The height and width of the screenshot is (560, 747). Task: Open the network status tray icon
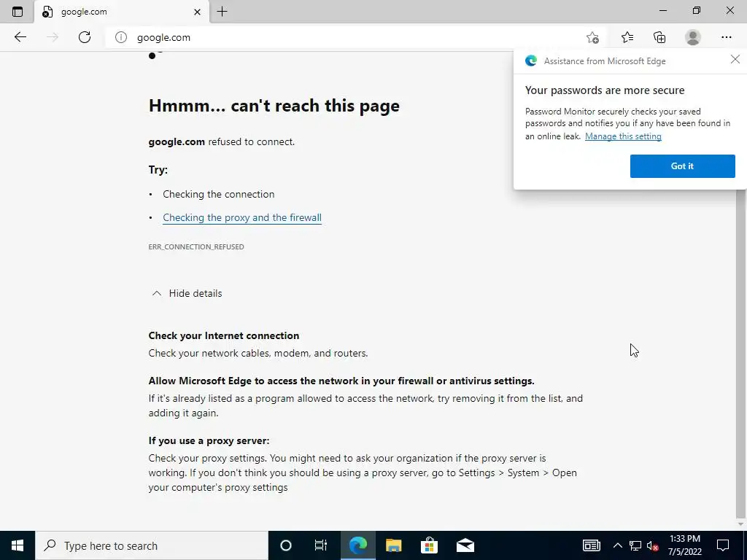pos(635,545)
